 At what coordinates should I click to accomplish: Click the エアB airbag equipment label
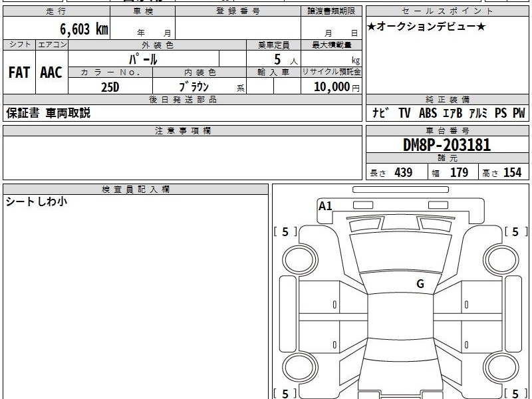coord(453,112)
